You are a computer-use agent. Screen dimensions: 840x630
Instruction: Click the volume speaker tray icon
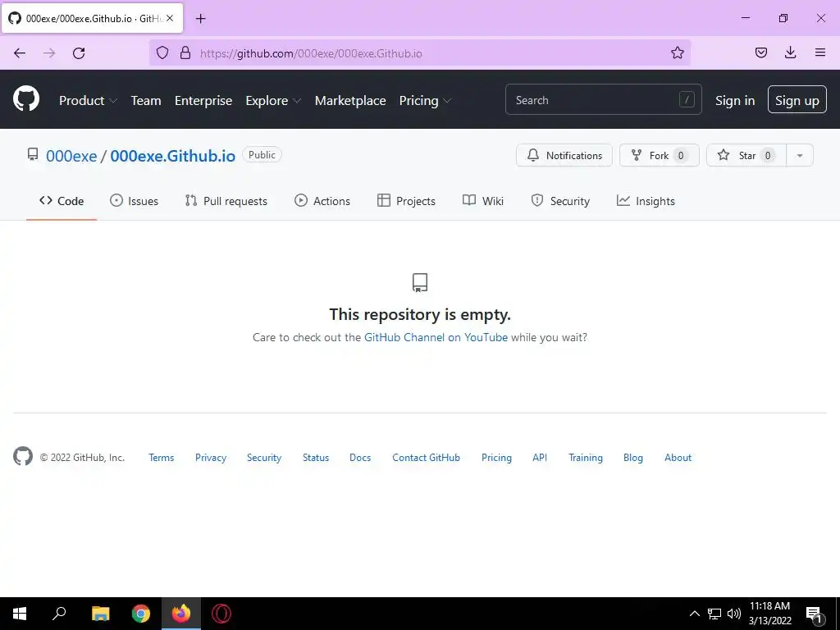[x=734, y=614]
